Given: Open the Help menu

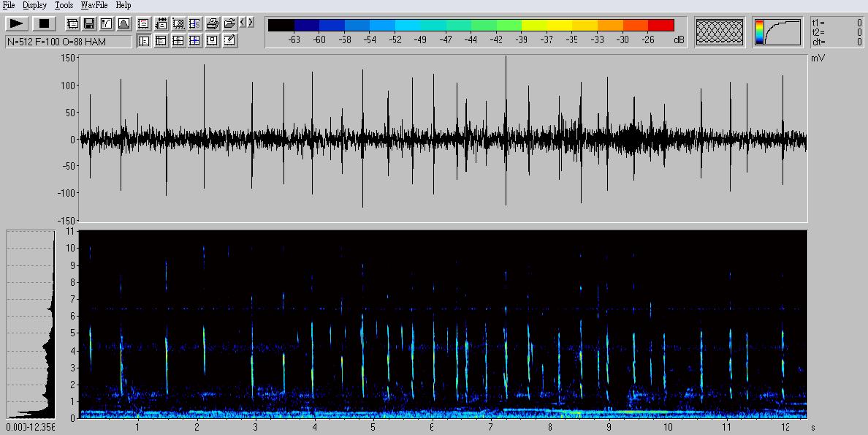Looking at the screenshot, I should click(123, 5).
